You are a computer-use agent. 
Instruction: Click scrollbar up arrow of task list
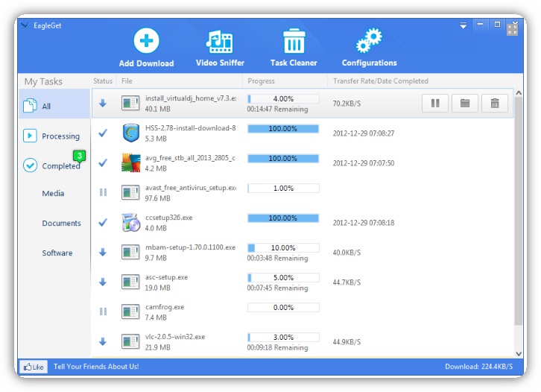pos(518,93)
